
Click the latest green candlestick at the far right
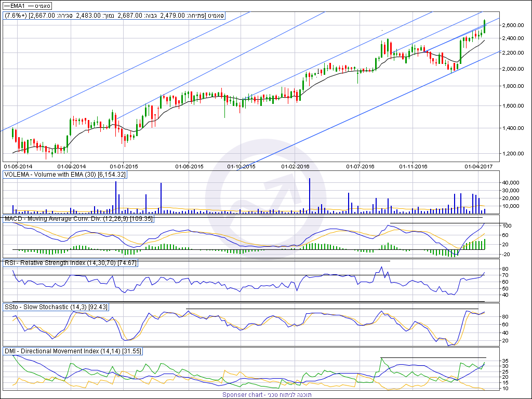point(485,26)
